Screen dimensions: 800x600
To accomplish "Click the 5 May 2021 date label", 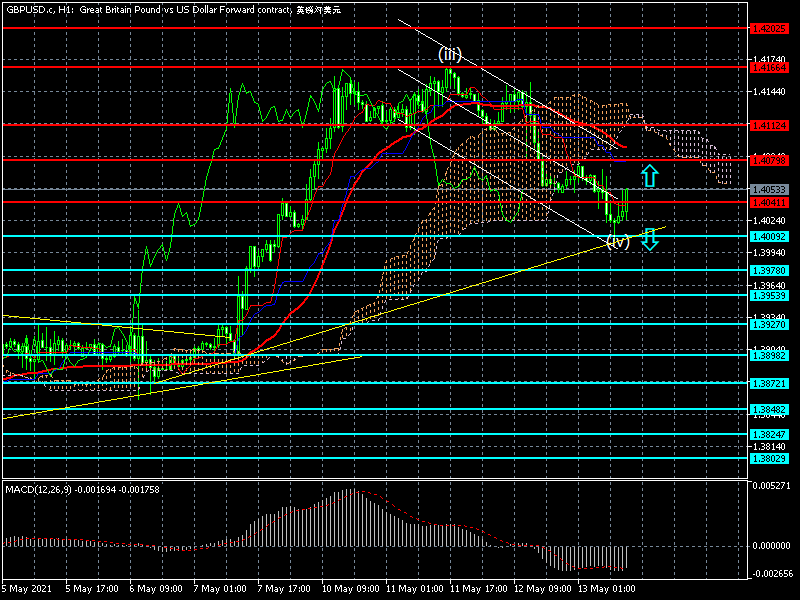I will tap(28, 589).
